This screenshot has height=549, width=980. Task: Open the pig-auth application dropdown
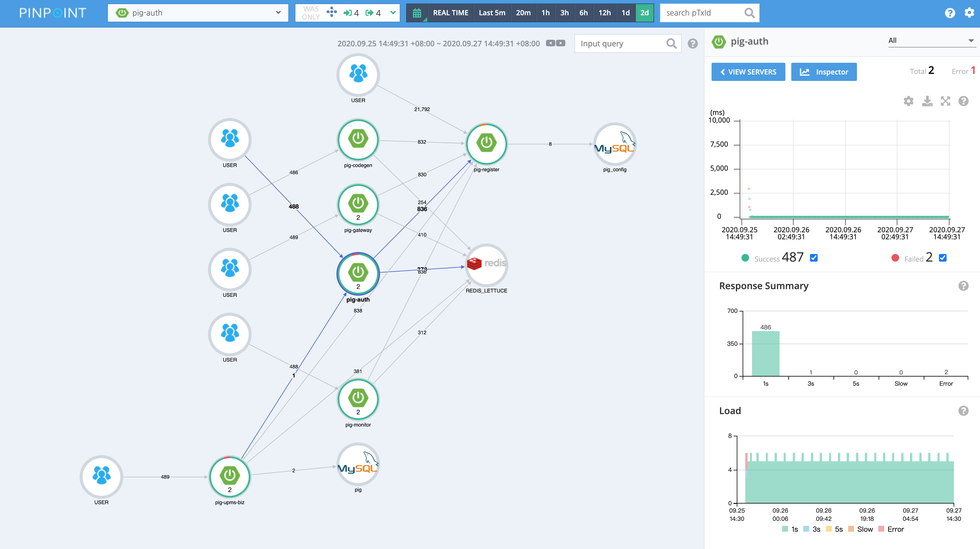198,13
